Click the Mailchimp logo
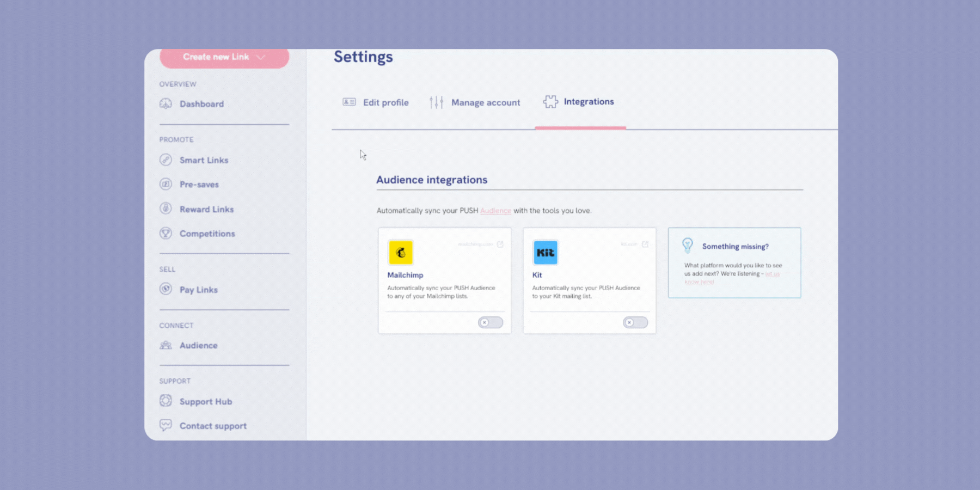The image size is (980, 490). (401, 253)
